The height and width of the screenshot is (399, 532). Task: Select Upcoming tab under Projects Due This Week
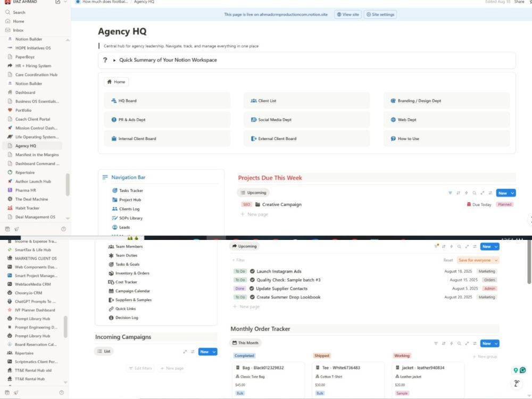[x=253, y=193]
